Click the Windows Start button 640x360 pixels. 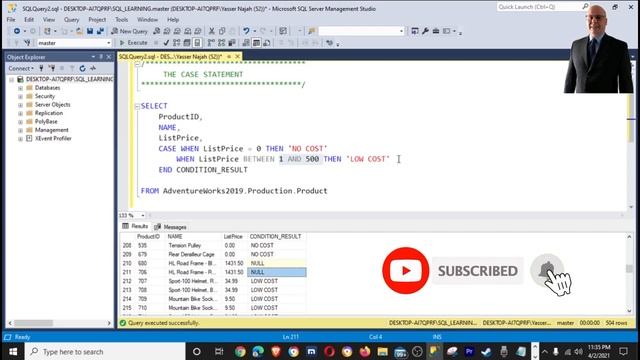click(13, 351)
